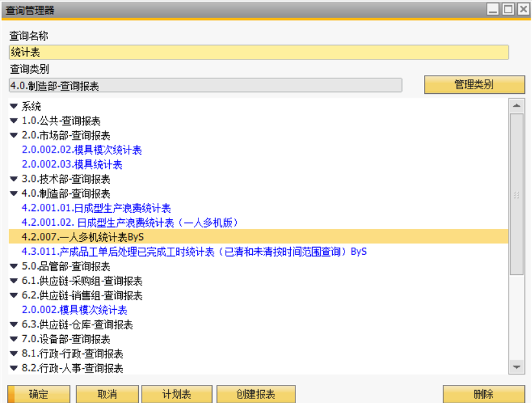Expand the 7.0.设备部-查询报表 category arrow
Viewport: 532px width, 403px height.
[x=14, y=340]
